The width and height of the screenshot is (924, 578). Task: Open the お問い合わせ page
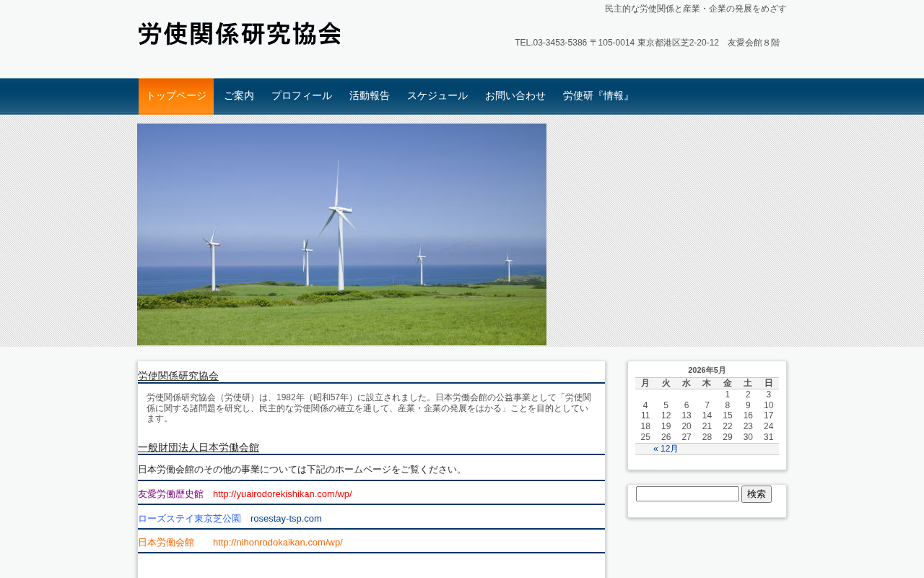click(515, 96)
